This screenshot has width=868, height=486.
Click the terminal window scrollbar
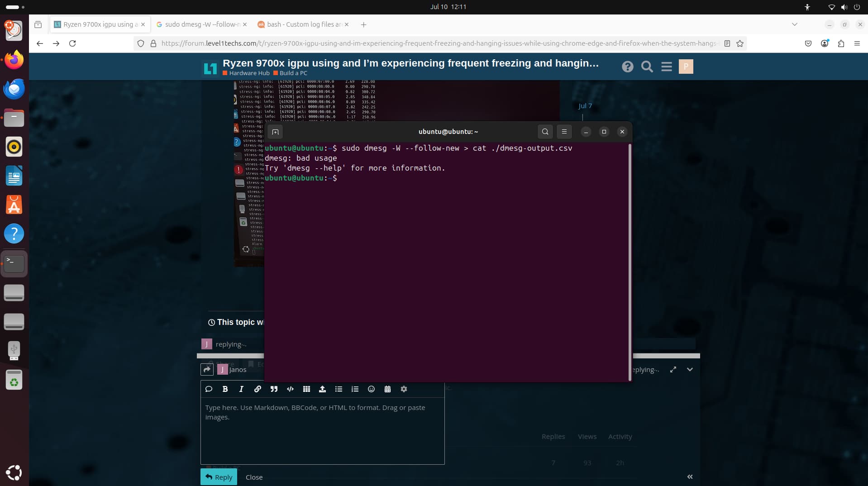click(x=630, y=262)
